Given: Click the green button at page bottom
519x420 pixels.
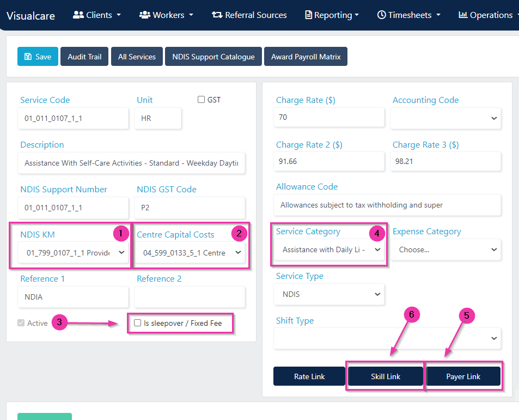Looking at the screenshot, I should tap(45, 416).
